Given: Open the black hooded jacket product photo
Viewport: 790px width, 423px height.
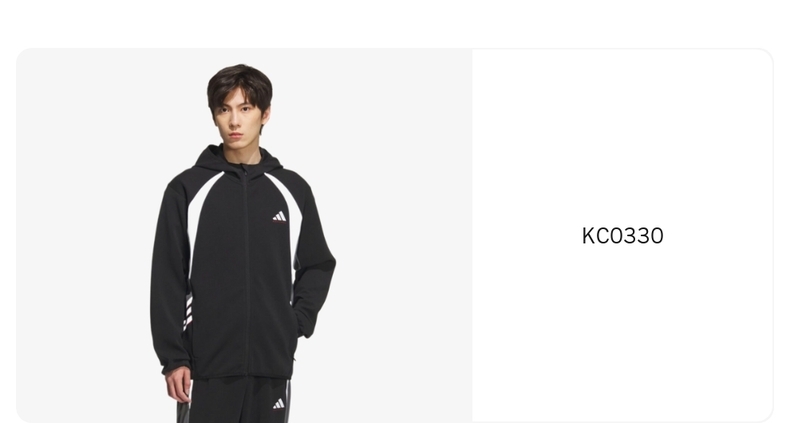Looking at the screenshot, I should click(244, 236).
